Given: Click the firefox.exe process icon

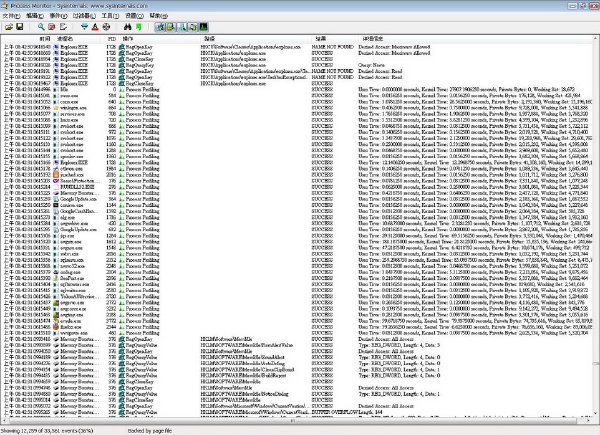Looking at the screenshot, I should pos(56,327).
